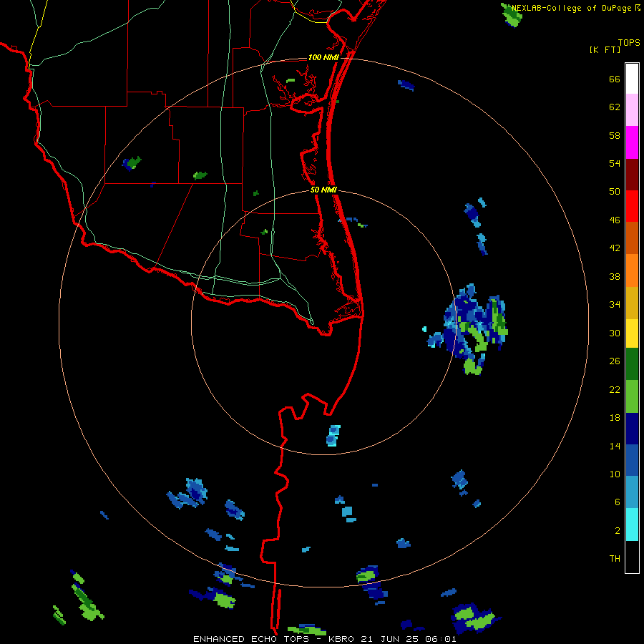Viewport: 644px width, 644px height.
Task: Click the yellow 30-34 kft legend swatch
Action: [x=632, y=333]
